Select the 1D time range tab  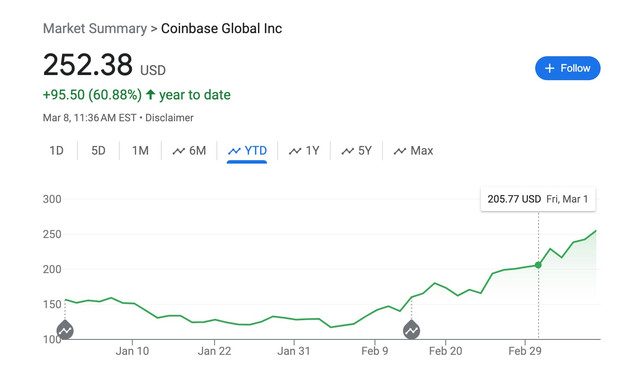click(x=56, y=151)
